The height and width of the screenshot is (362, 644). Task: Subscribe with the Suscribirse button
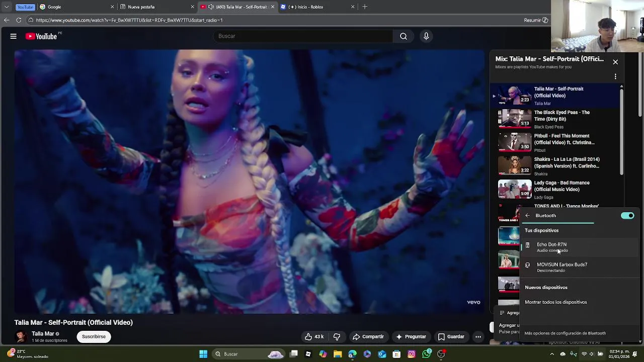(94, 337)
